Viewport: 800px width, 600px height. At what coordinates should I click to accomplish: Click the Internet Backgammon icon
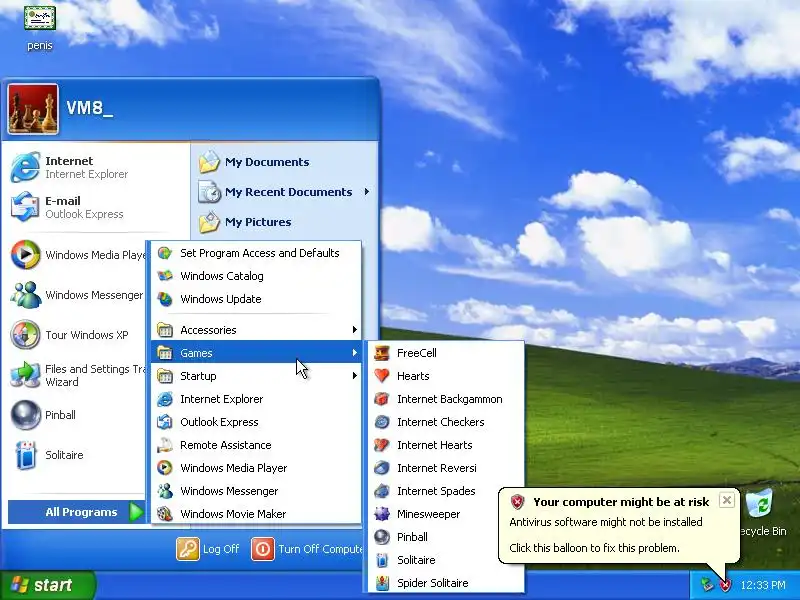[382, 399]
